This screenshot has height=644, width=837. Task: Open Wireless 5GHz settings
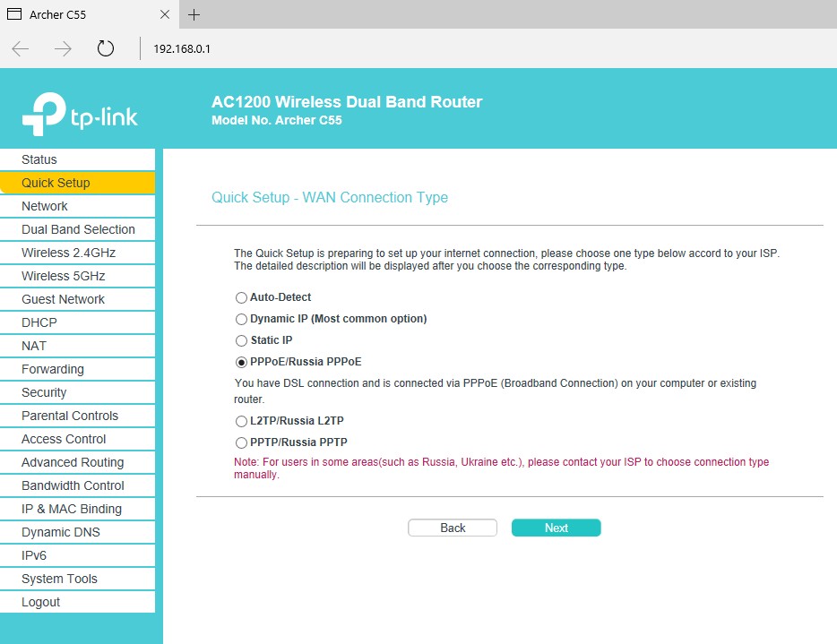click(x=77, y=276)
